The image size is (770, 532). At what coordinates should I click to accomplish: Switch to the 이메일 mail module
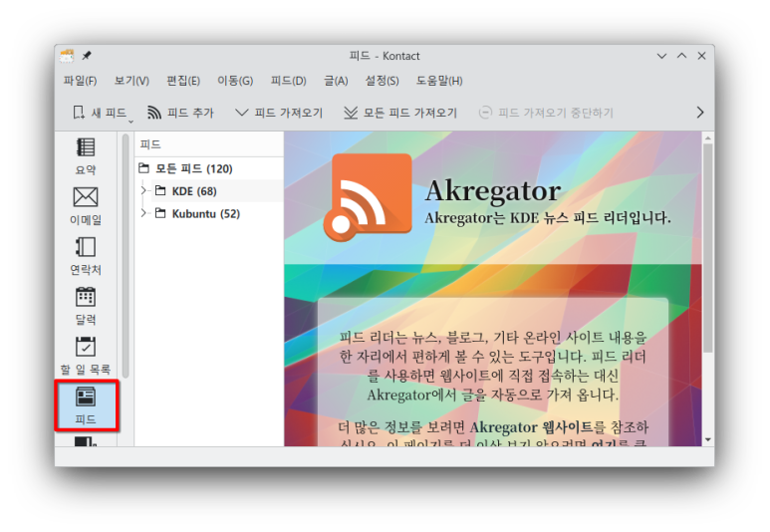pos(86,206)
